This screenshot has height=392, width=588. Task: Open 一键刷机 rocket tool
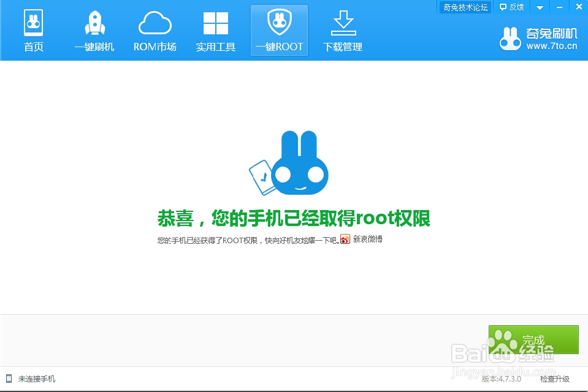[x=94, y=23]
